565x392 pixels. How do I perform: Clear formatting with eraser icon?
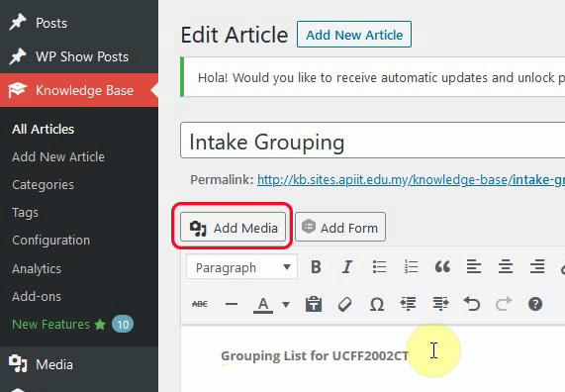click(x=344, y=304)
